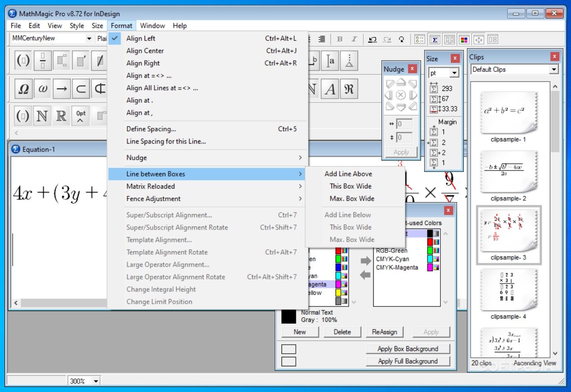
Task: Click the right-align lines toolbar icon
Action: (x=322, y=39)
